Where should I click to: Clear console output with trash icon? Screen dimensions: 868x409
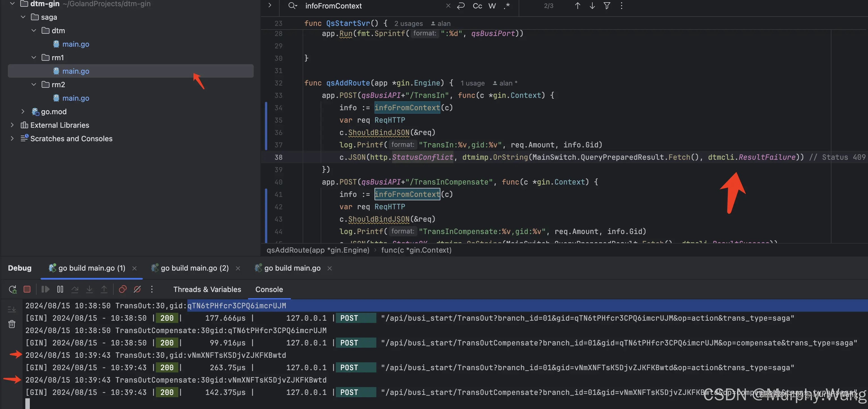coord(12,324)
